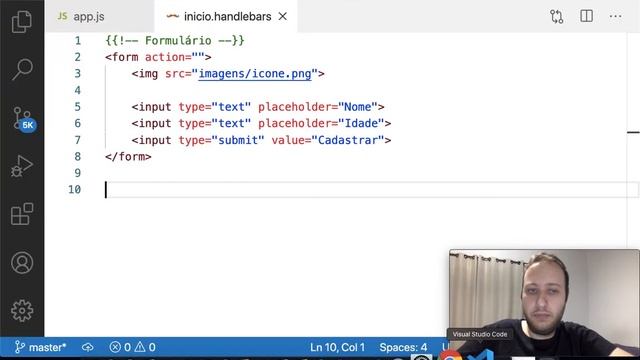The height and width of the screenshot is (360, 640).
Task: Click the "Cadastrar" value text
Action: coord(348,140)
